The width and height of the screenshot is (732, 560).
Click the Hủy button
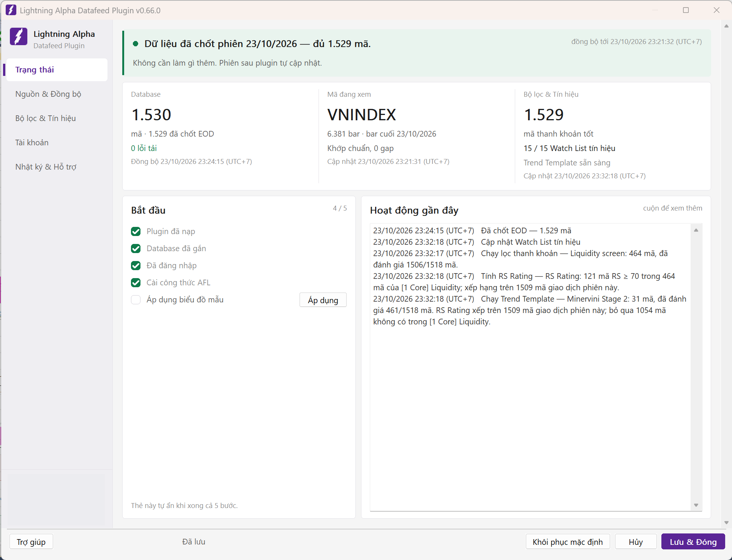636,542
